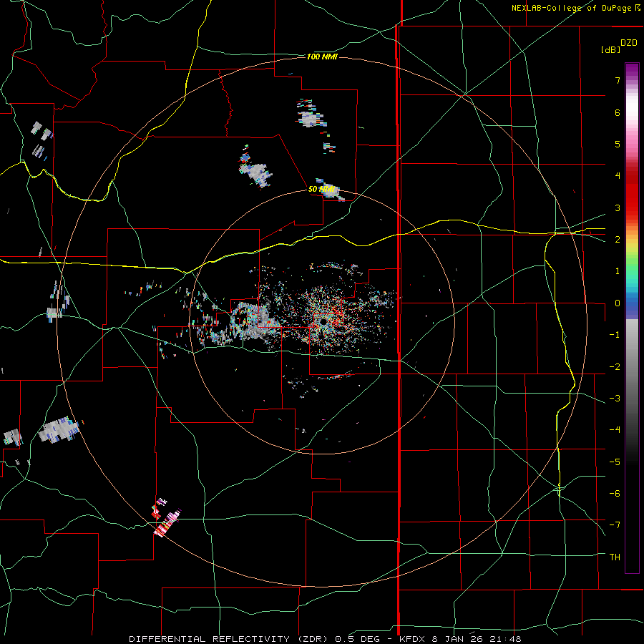Click the -5 value on the color scale
Viewport: 644px width, 644px height.
click(615, 462)
